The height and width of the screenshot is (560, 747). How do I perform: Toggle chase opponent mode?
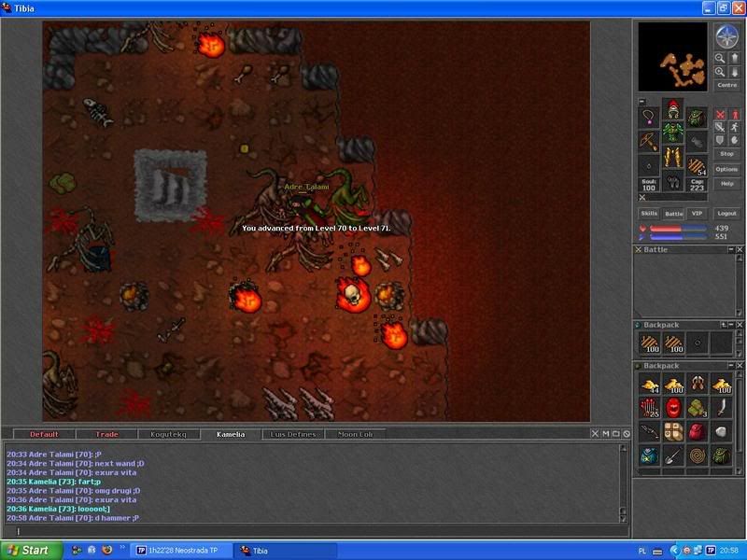[x=735, y=127]
